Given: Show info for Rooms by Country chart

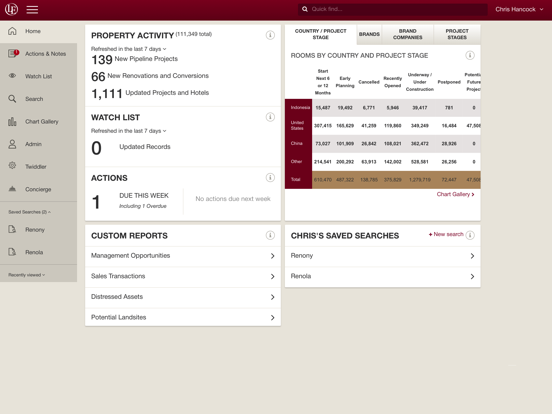Looking at the screenshot, I should 470,55.
